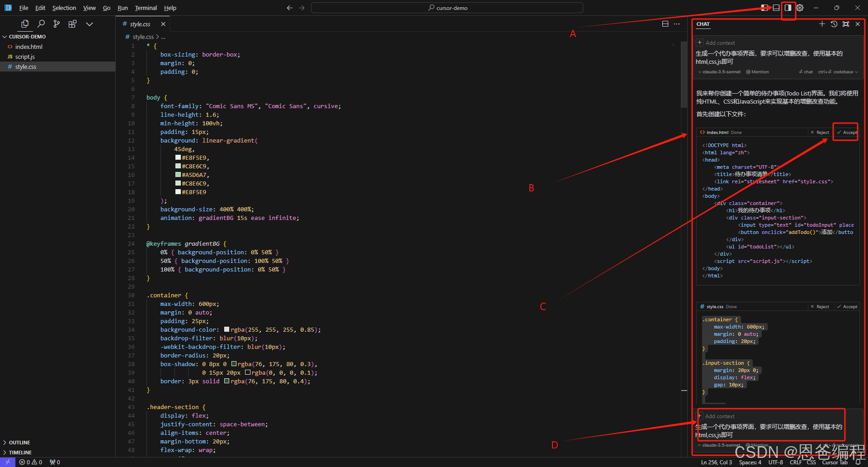Screen dimensions: 868x467
Task: Close the style.css editor tab
Action: click(163, 24)
